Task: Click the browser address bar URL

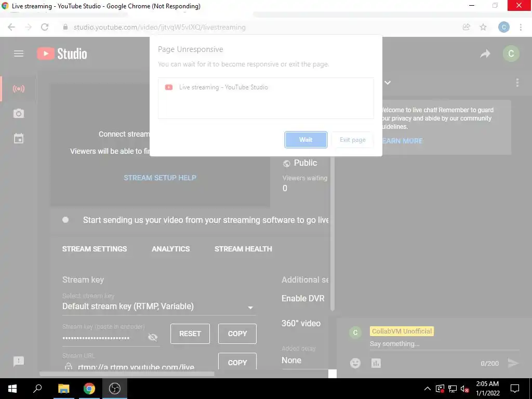Action: pyautogui.click(x=159, y=27)
